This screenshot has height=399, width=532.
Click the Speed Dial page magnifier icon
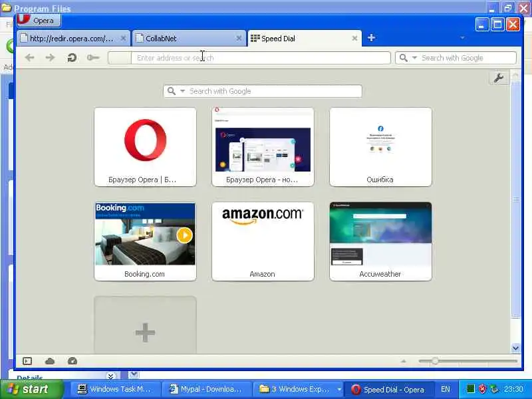[172, 91]
